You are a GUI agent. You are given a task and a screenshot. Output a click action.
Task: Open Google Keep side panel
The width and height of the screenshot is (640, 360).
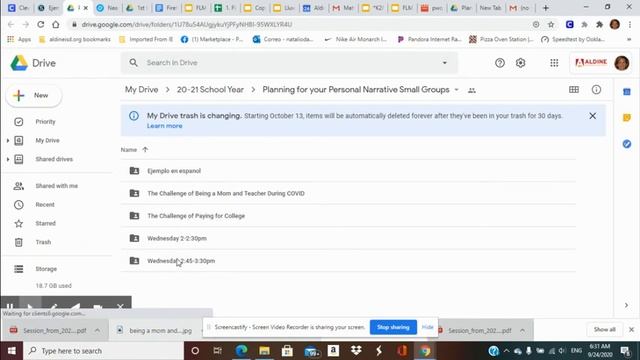(x=627, y=118)
